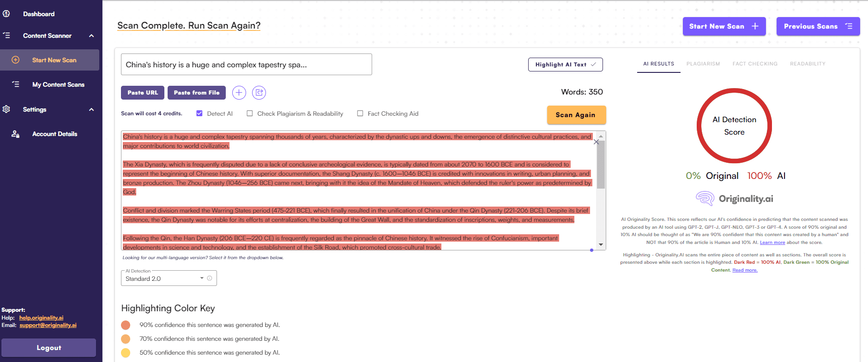
Task: Collapse the Content Scanner menu chevron
Action: (91, 36)
